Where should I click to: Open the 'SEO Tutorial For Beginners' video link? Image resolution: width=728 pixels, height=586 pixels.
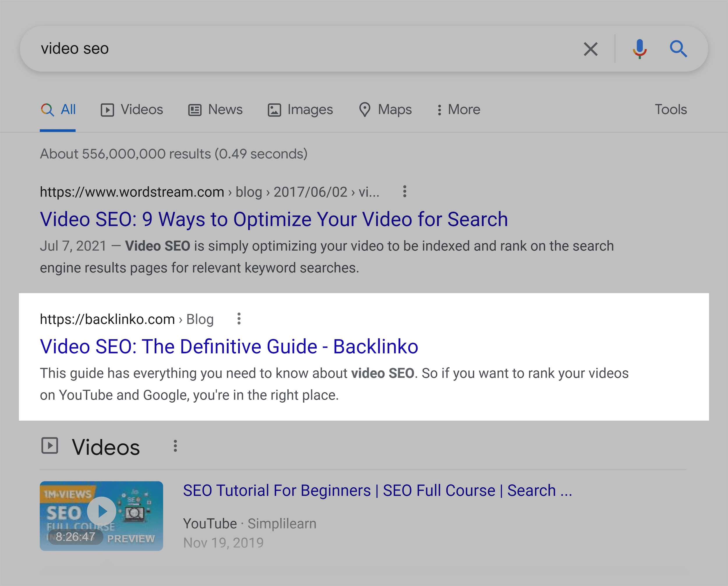pyautogui.click(x=377, y=491)
